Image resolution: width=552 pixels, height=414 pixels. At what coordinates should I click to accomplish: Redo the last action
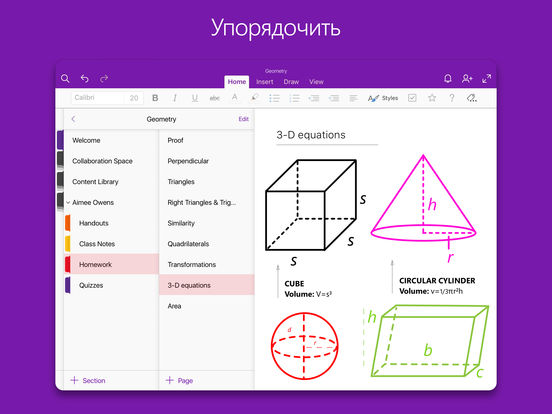click(104, 79)
